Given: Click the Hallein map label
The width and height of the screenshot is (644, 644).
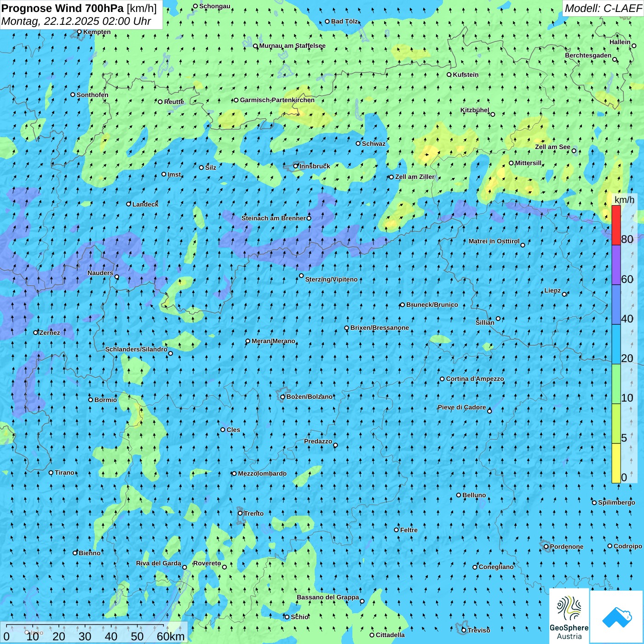Looking at the screenshot, I should (620, 42).
